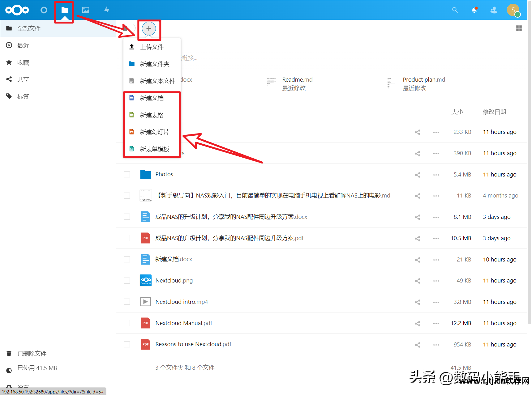Share 新建文档.docx

418,260
